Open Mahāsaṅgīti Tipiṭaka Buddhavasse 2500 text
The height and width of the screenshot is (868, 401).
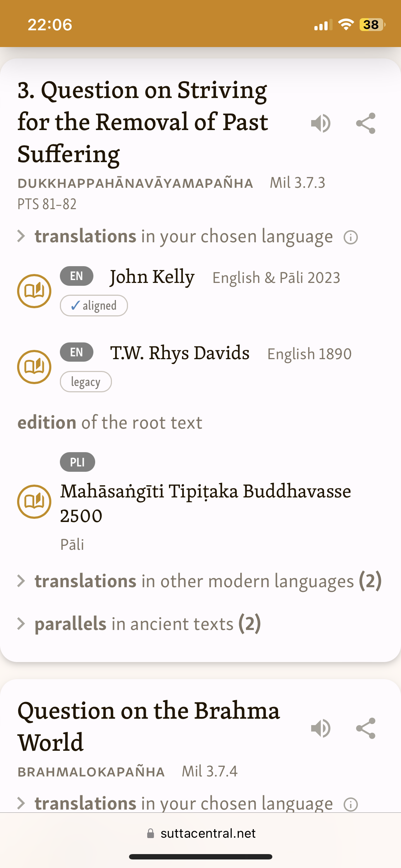point(206,503)
